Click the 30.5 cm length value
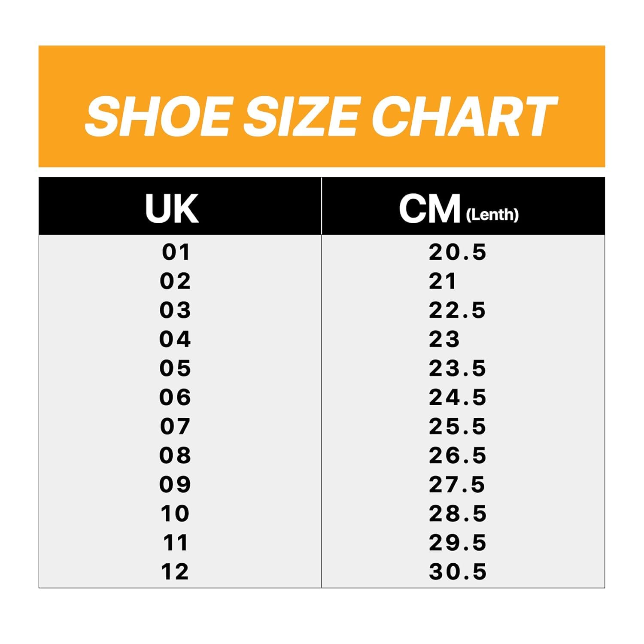644x644 pixels. [457, 572]
